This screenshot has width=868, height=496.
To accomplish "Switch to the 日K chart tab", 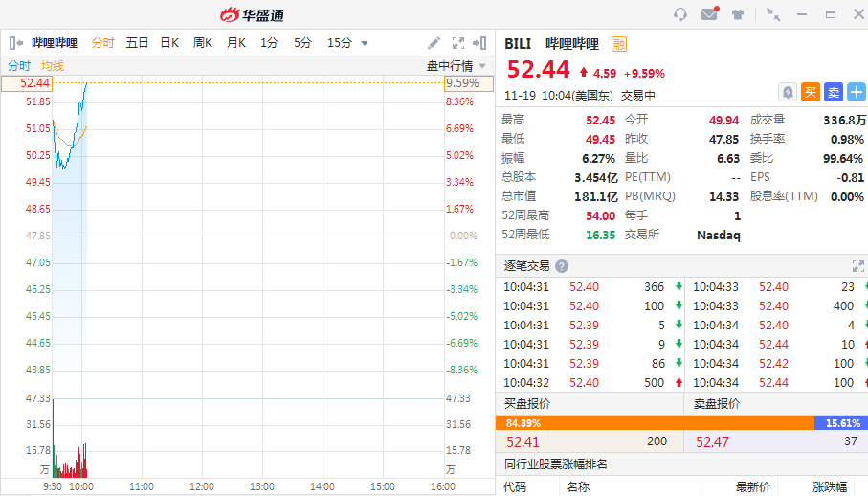I will (x=169, y=43).
